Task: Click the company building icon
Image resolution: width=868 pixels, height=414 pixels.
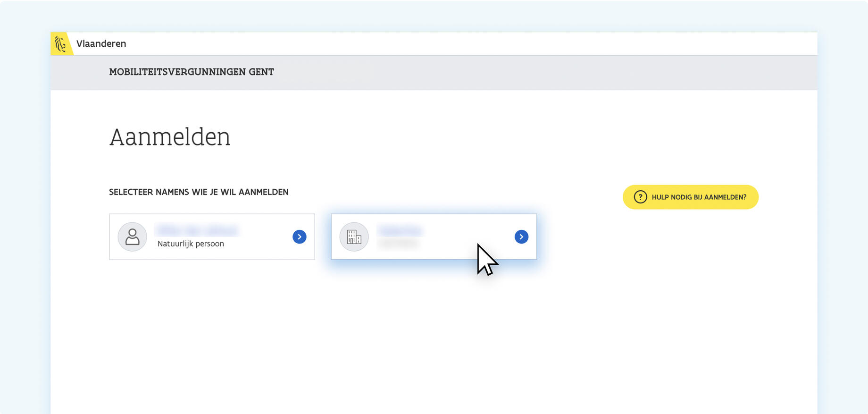Action: coord(354,237)
